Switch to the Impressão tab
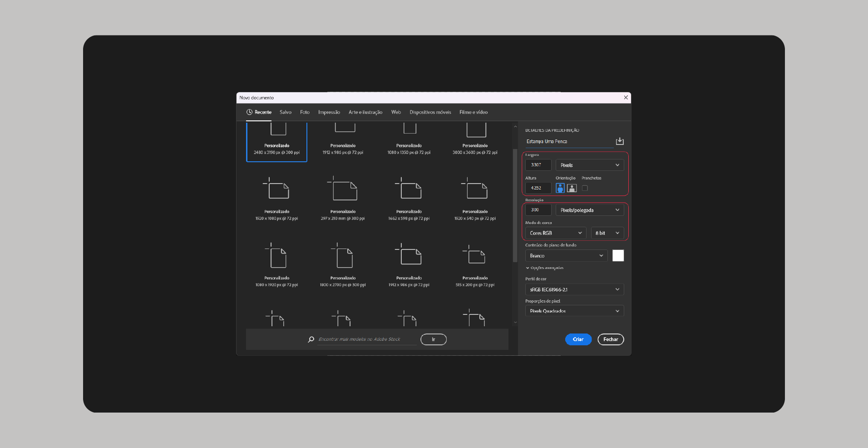Viewport: 868px width, 448px height. pos(329,112)
